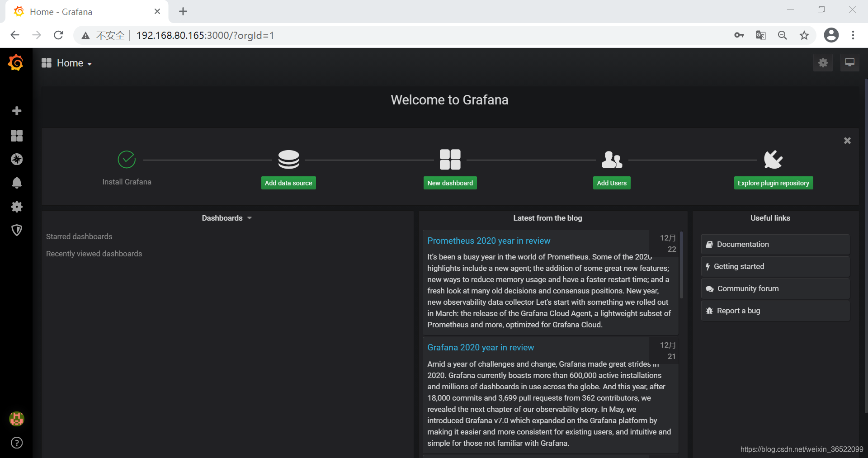Open the Create plus menu in sidebar
The image size is (868, 458).
tap(17, 111)
